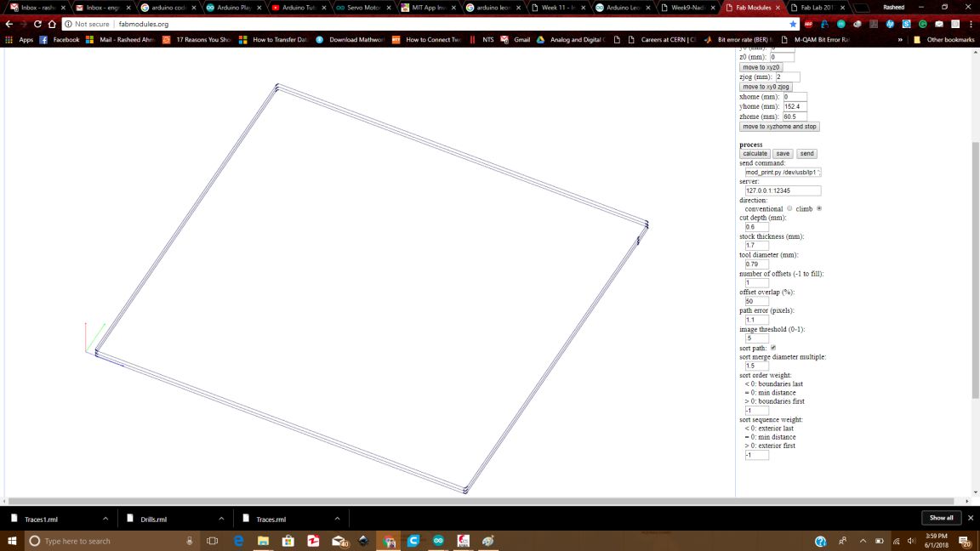Click the path error (pixels) field

click(x=756, y=320)
